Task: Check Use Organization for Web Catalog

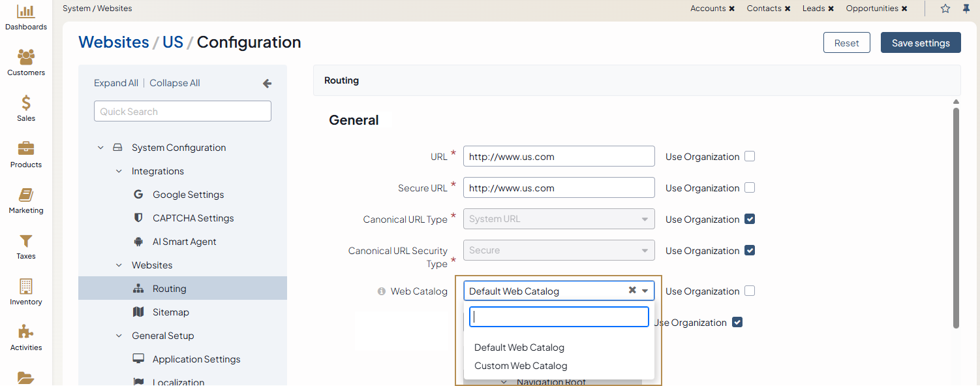Action: 750,291
